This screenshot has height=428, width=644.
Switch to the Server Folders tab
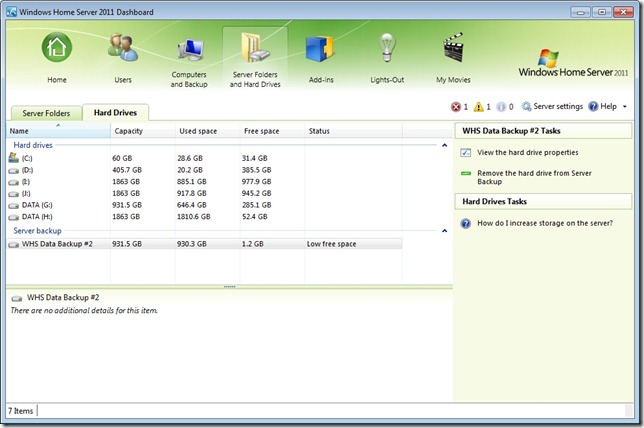46,113
